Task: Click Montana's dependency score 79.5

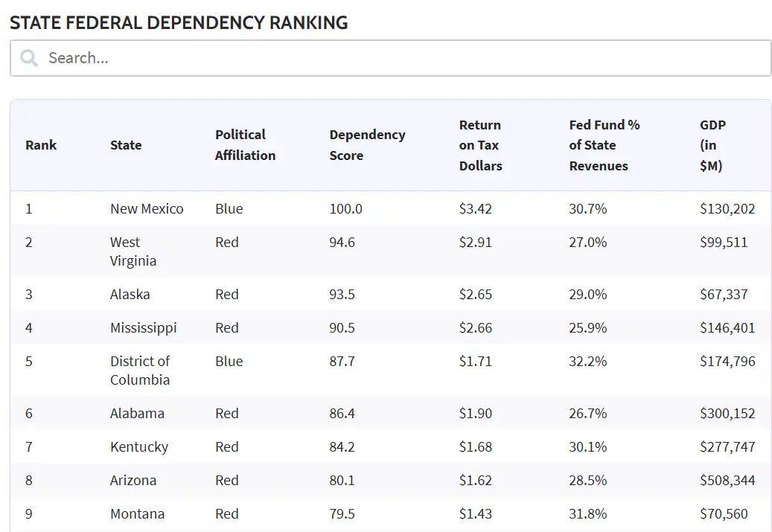Action: click(342, 514)
